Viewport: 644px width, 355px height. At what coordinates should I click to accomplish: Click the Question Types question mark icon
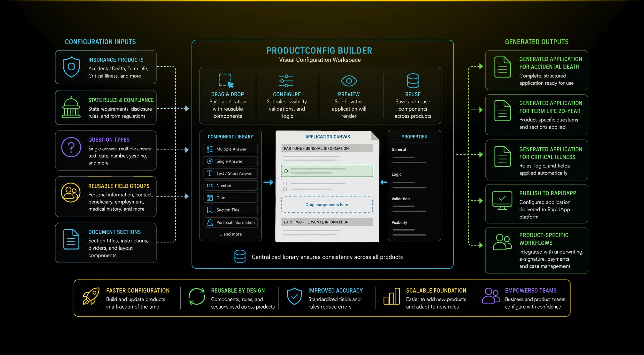(x=71, y=147)
